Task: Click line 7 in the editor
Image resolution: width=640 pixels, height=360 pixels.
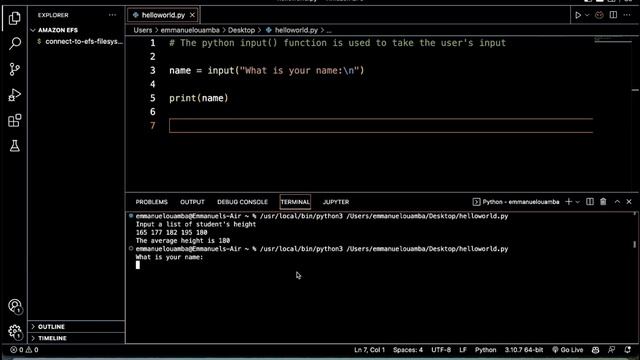Action: click(381, 126)
